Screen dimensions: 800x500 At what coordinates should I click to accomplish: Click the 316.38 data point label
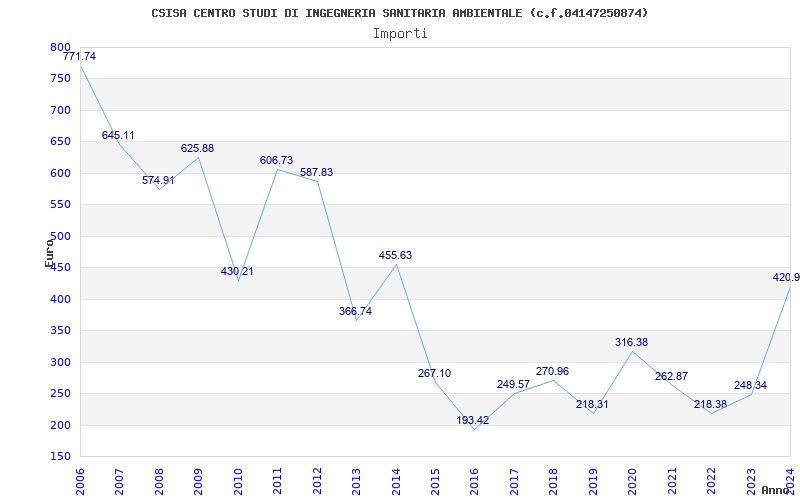[632, 343]
